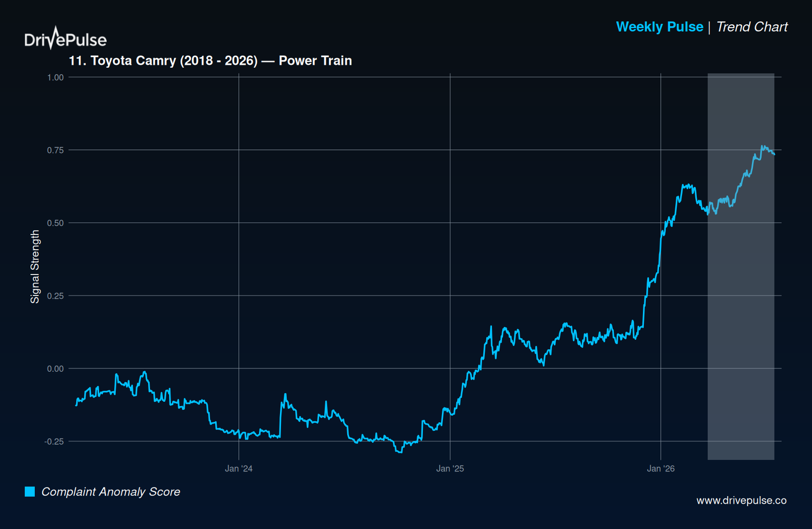Image resolution: width=812 pixels, height=529 pixels.
Task: Click the 0.00 y-axis value
Action: pyautogui.click(x=55, y=368)
